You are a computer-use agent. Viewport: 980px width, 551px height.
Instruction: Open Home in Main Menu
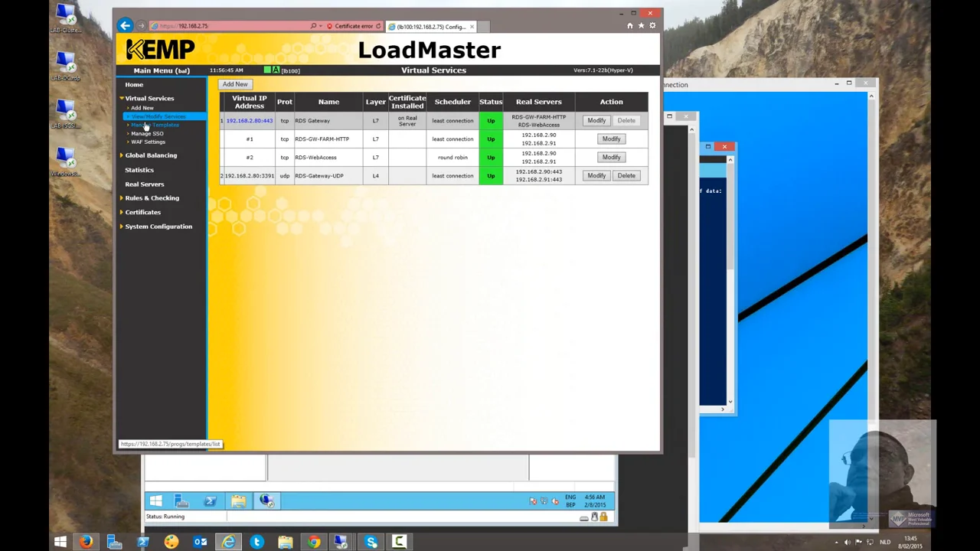(134, 85)
